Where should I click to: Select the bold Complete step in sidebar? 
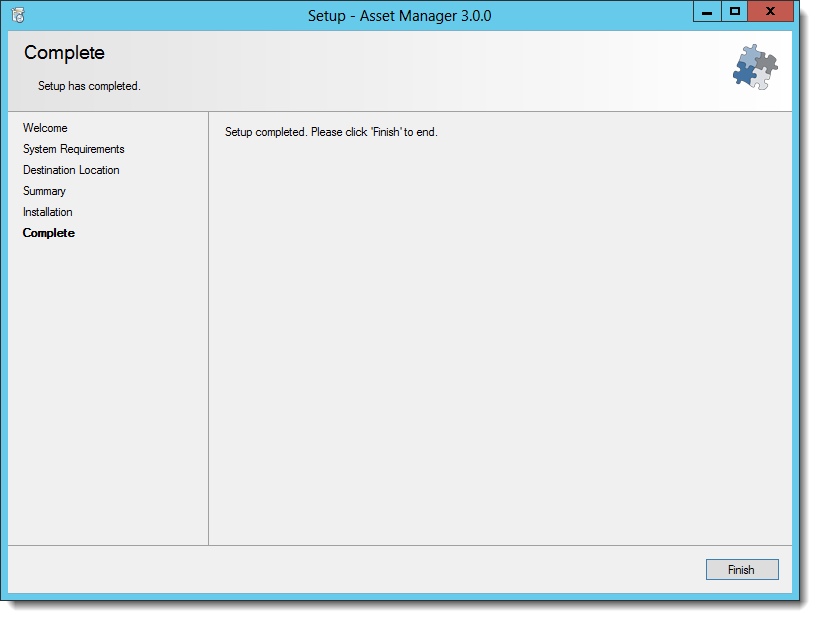click(x=49, y=233)
